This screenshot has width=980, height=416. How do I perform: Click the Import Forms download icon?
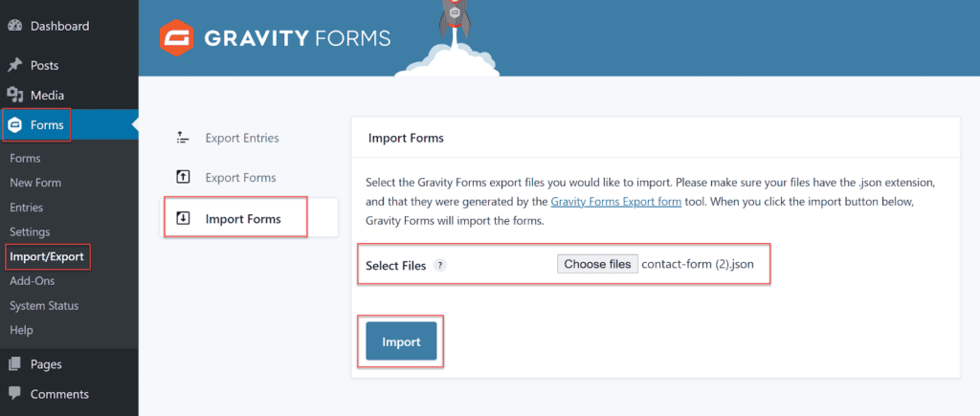(183, 219)
